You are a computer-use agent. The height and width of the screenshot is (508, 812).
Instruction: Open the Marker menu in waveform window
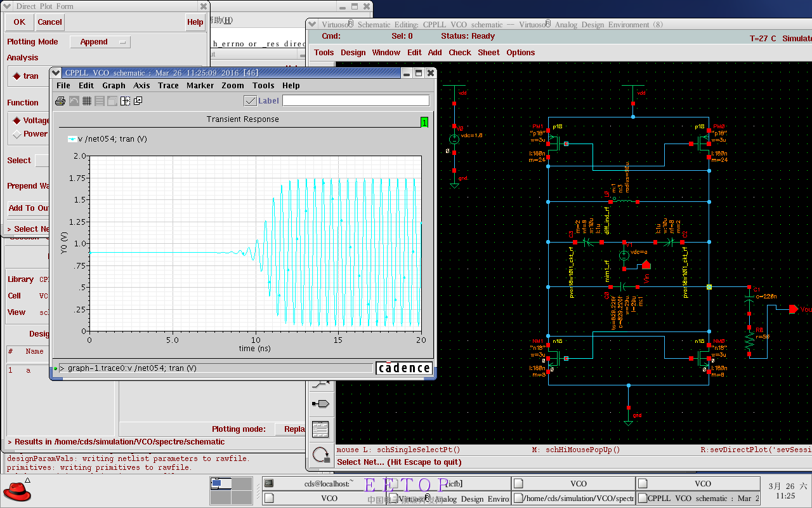200,86
